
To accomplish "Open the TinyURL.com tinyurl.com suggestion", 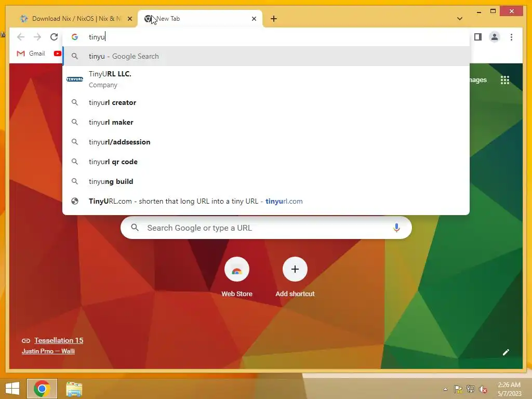I will [266, 201].
